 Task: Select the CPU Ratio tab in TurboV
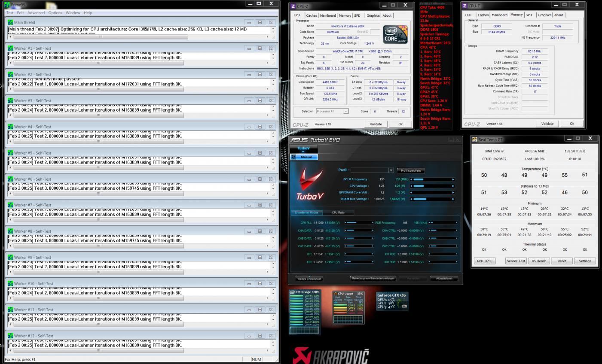pos(338,212)
